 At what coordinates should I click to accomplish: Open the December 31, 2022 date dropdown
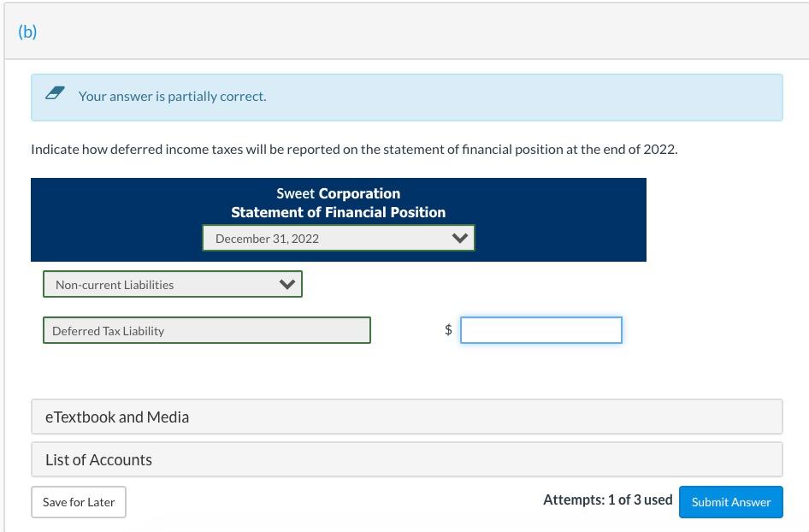339,238
